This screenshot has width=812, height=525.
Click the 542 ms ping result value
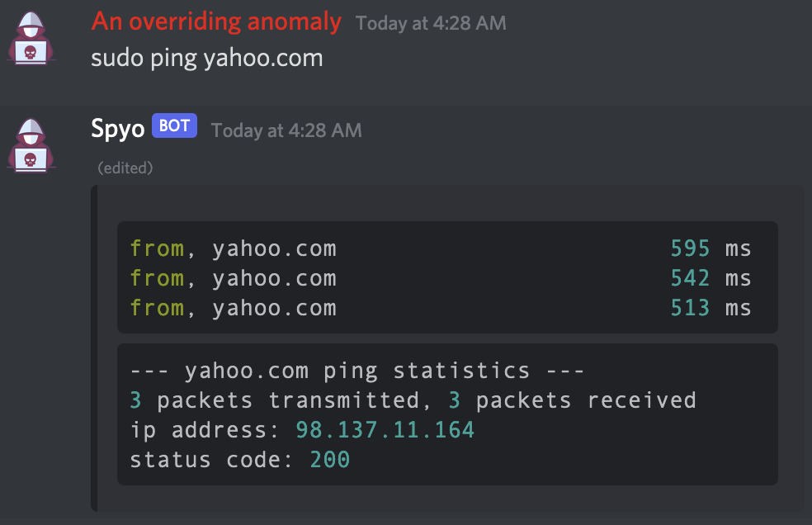coord(710,278)
